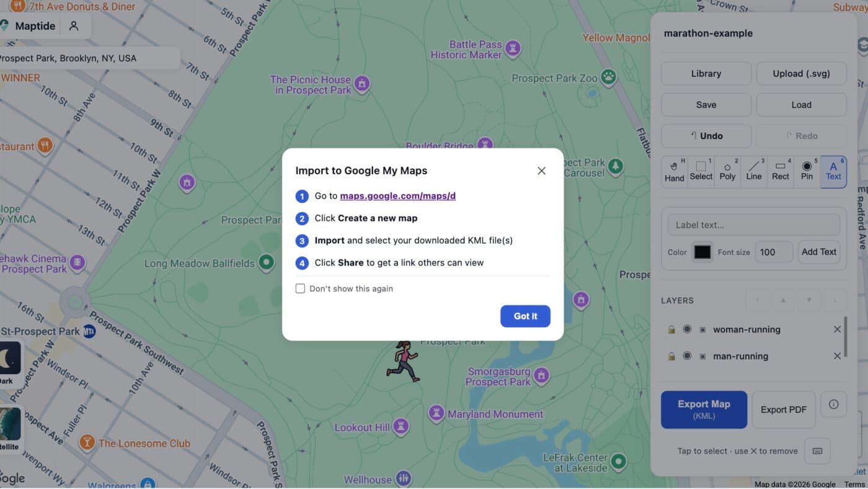Viewport: 868px width, 489px height.
Task: Remove the man-running layer
Action: click(837, 356)
